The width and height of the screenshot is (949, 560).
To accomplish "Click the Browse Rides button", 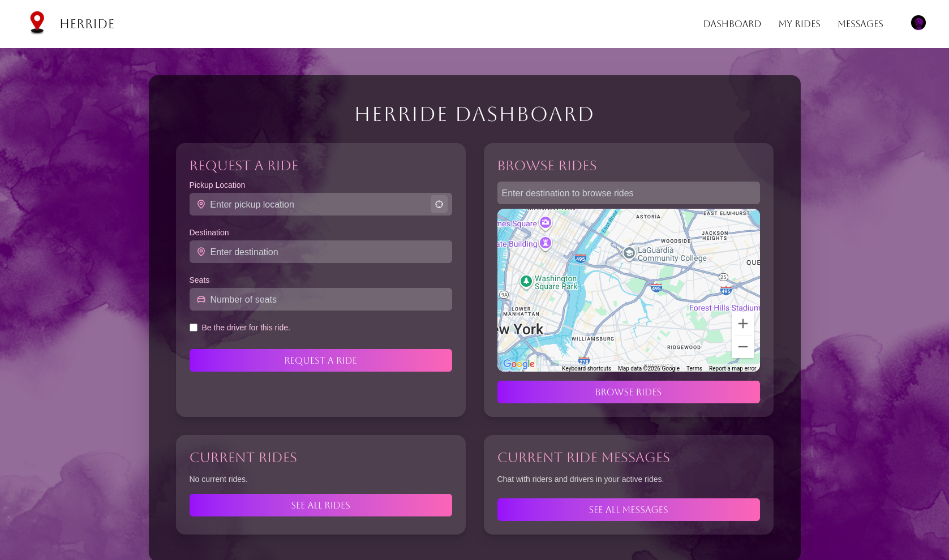I will [x=628, y=392].
